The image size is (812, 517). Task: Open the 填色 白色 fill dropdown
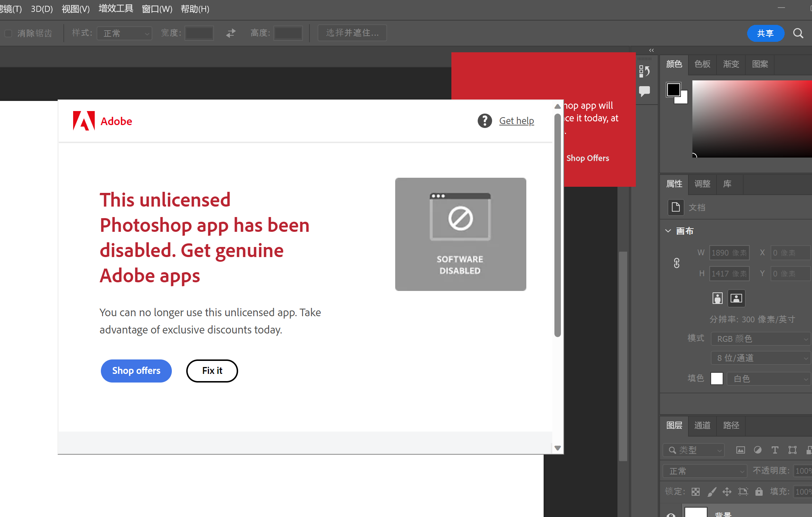[x=768, y=379]
